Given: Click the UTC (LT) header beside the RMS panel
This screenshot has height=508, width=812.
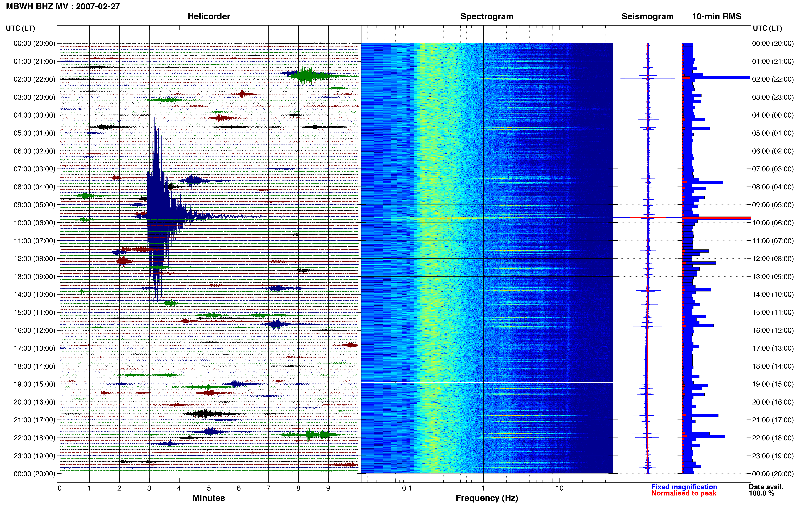Looking at the screenshot, I should (x=767, y=28).
